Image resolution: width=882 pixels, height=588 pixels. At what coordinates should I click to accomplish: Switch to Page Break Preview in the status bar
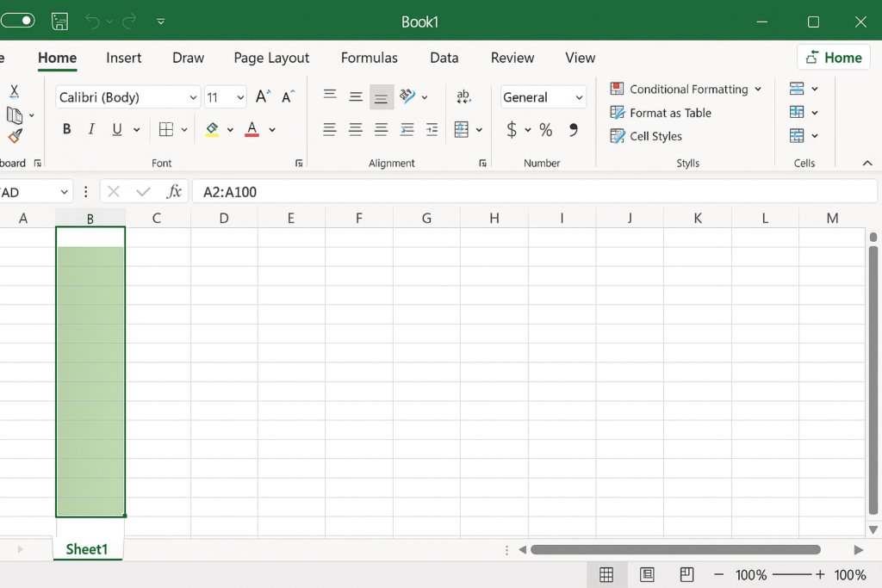coord(686,574)
